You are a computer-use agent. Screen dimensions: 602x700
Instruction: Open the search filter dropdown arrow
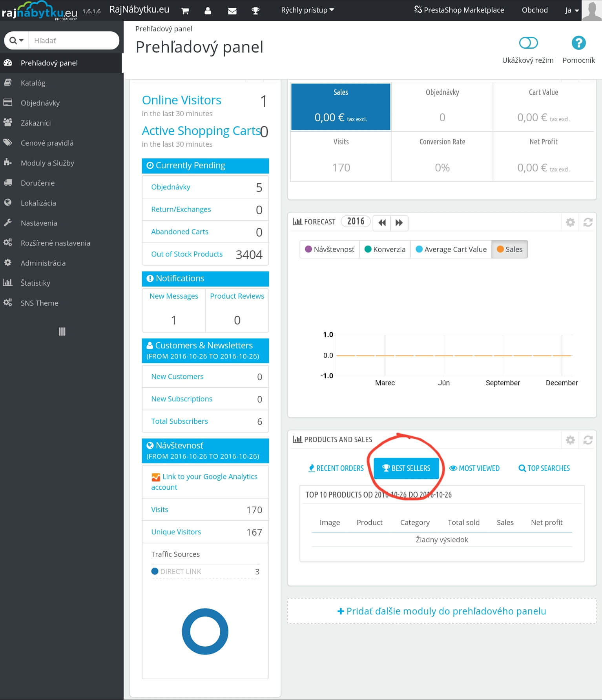16,40
